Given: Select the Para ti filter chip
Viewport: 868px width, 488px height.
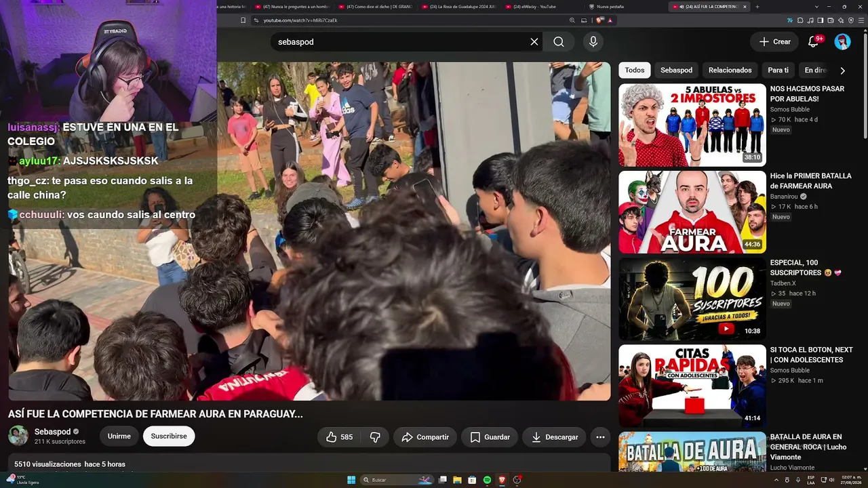Looking at the screenshot, I should coord(778,70).
